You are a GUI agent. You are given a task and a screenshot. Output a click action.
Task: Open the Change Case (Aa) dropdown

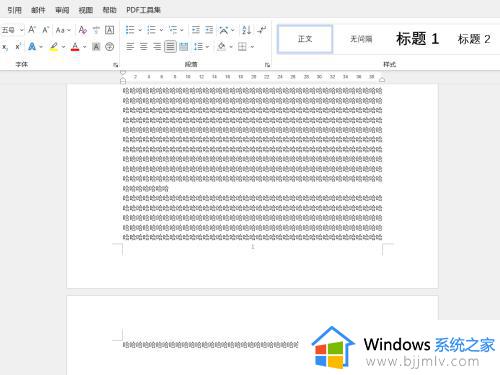point(63,30)
